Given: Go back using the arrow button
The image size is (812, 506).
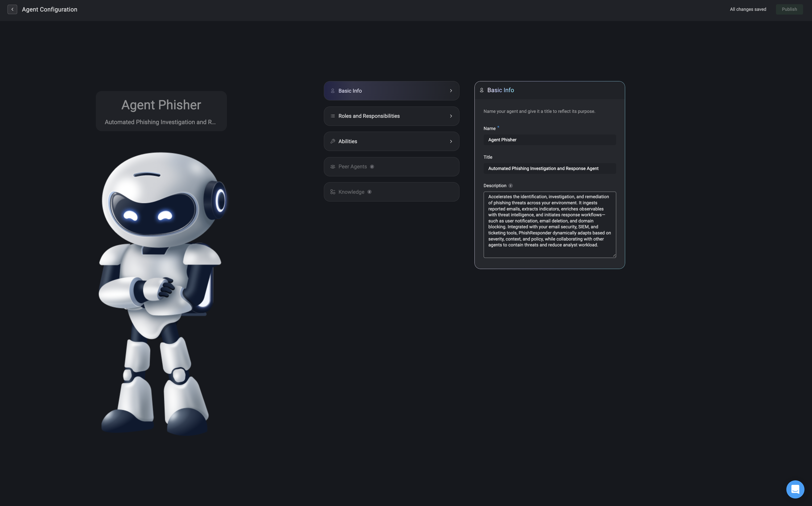Looking at the screenshot, I should pyautogui.click(x=12, y=9).
